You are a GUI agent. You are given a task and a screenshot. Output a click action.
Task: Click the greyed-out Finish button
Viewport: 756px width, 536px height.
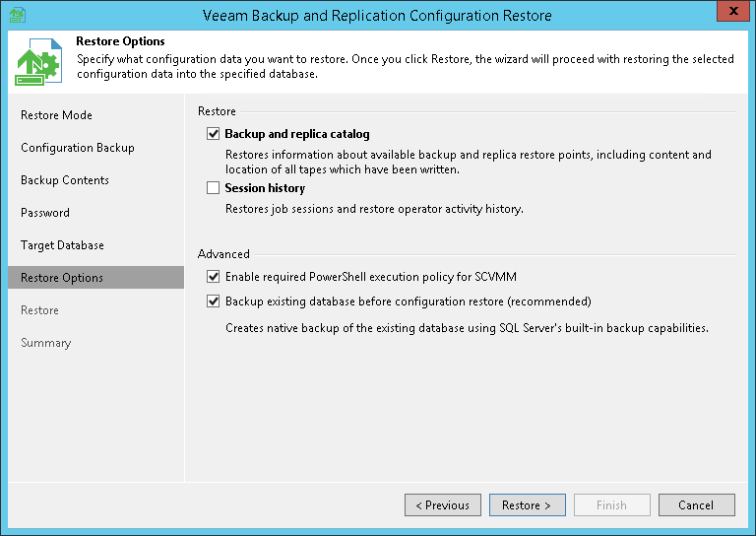click(x=611, y=505)
